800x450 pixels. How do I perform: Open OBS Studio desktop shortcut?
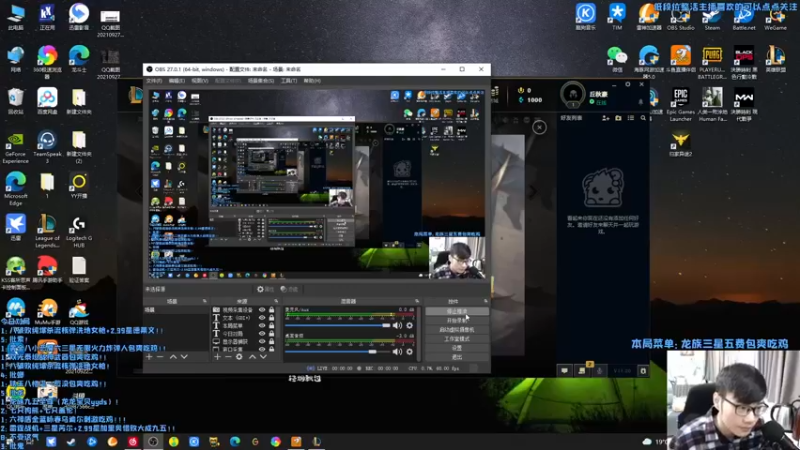pos(681,17)
